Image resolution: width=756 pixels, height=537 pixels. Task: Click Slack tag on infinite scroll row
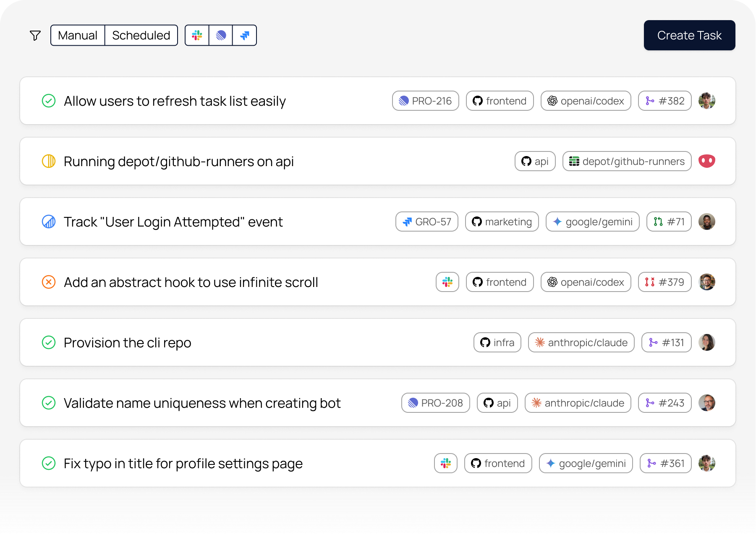[447, 282]
